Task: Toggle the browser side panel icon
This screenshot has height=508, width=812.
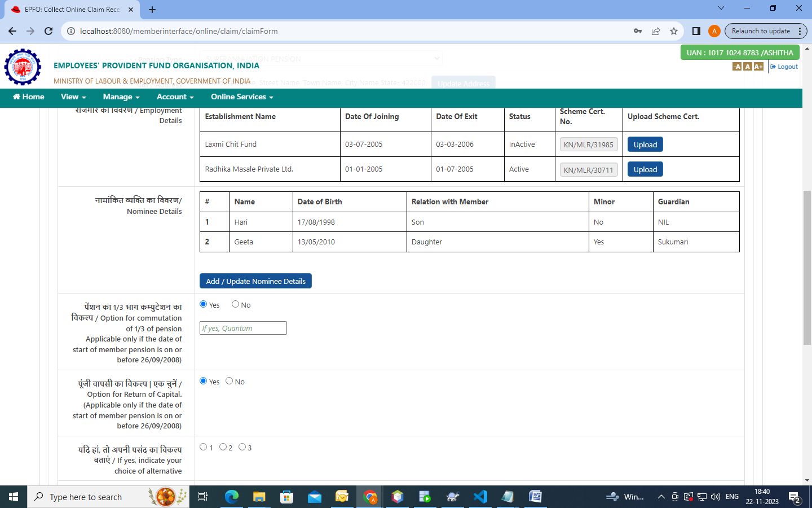Action: [x=696, y=31]
